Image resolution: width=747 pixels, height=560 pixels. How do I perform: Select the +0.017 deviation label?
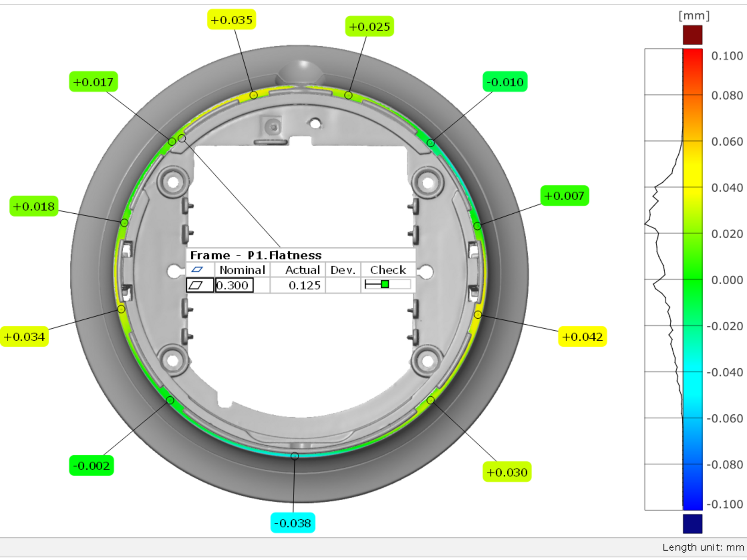tap(93, 82)
